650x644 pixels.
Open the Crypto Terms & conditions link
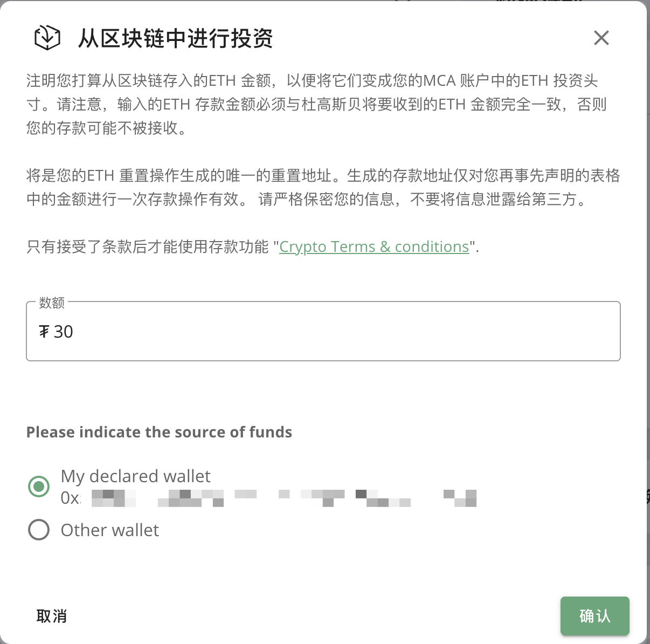tap(374, 246)
